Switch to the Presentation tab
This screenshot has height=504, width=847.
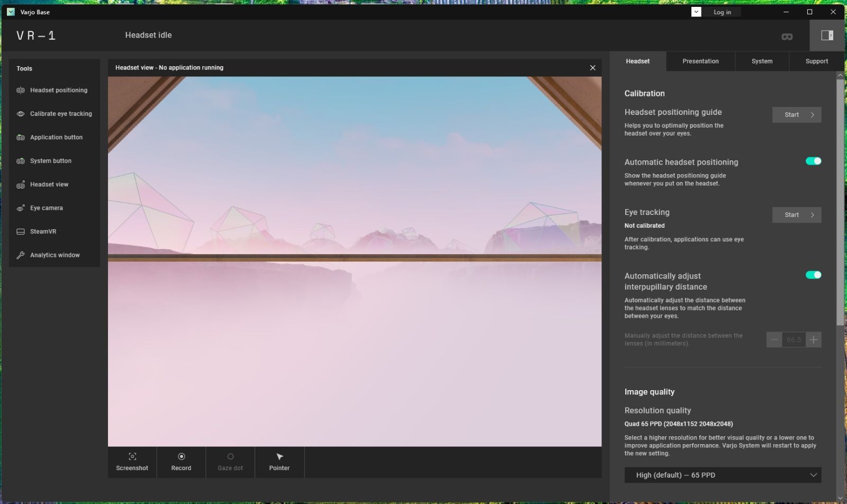(700, 61)
